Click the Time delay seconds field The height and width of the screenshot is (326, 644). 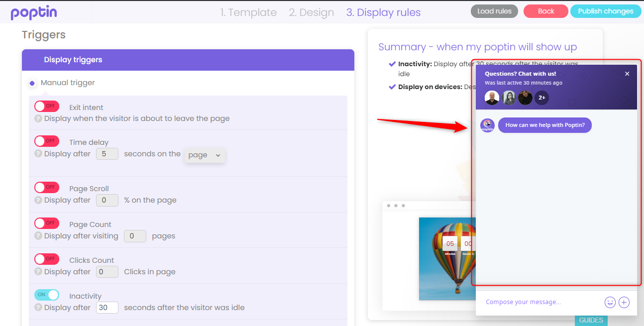[x=107, y=154]
